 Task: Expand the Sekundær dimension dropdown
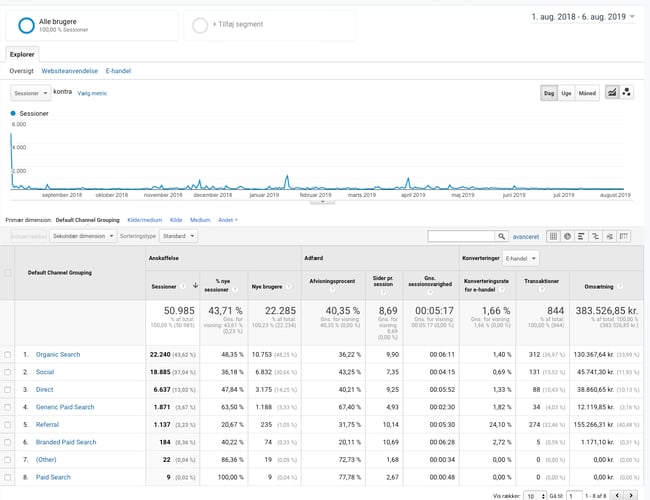pyautogui.click(x=82, y=236)
